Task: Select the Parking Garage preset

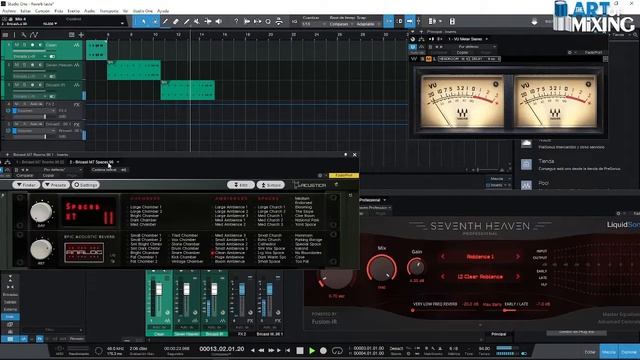Action: (308, 240)
